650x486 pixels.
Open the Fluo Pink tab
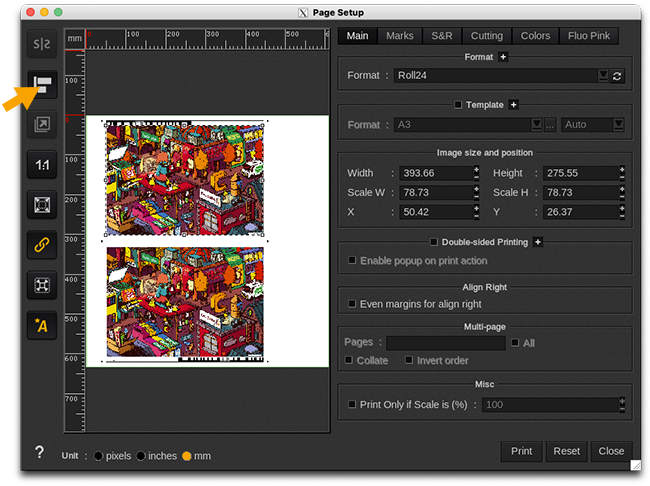(589, 36)
